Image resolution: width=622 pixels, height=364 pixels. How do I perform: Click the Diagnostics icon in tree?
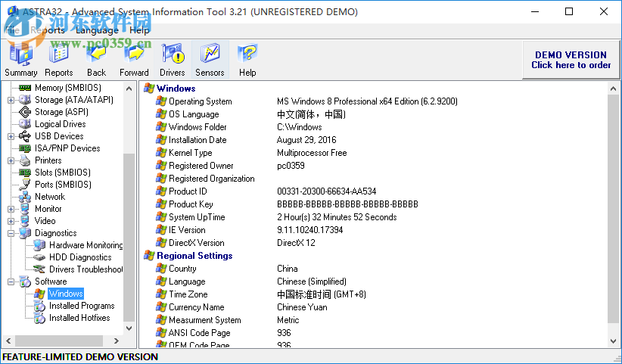click(25, 233)
